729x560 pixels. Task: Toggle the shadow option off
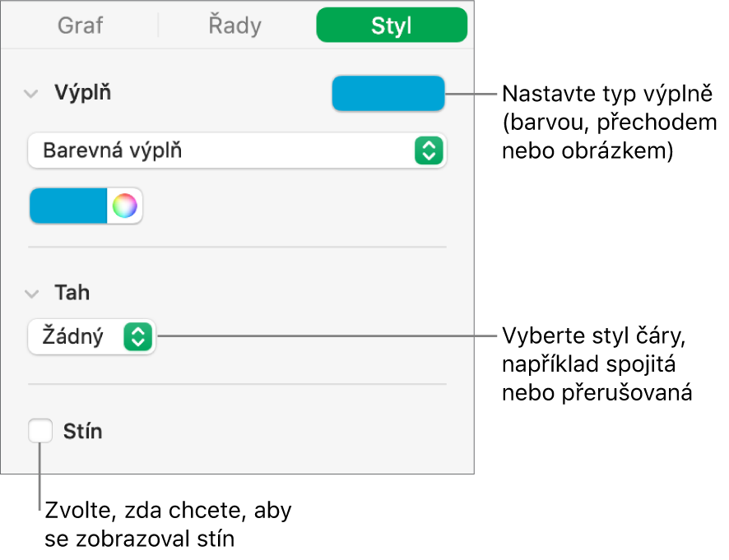tap(39, 431)
